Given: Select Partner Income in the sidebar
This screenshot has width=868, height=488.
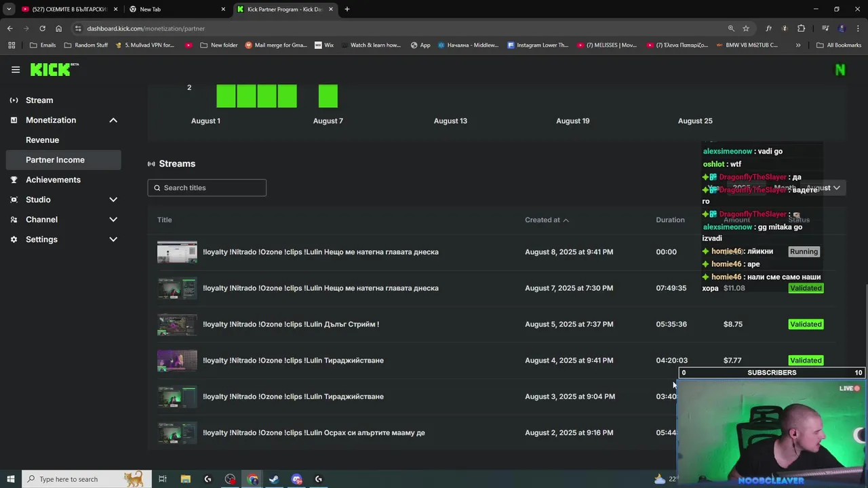Looking at the screenshot, I should (x=64, y=160).
